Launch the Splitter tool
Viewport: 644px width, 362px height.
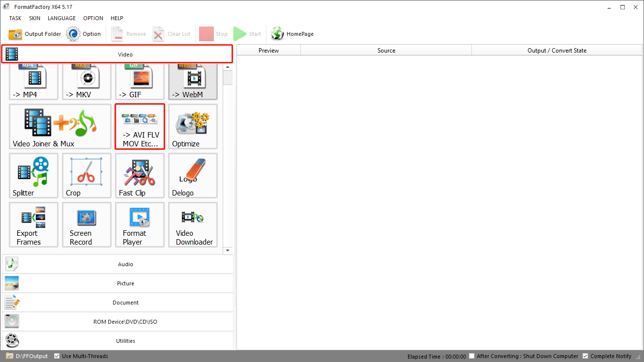33,176
